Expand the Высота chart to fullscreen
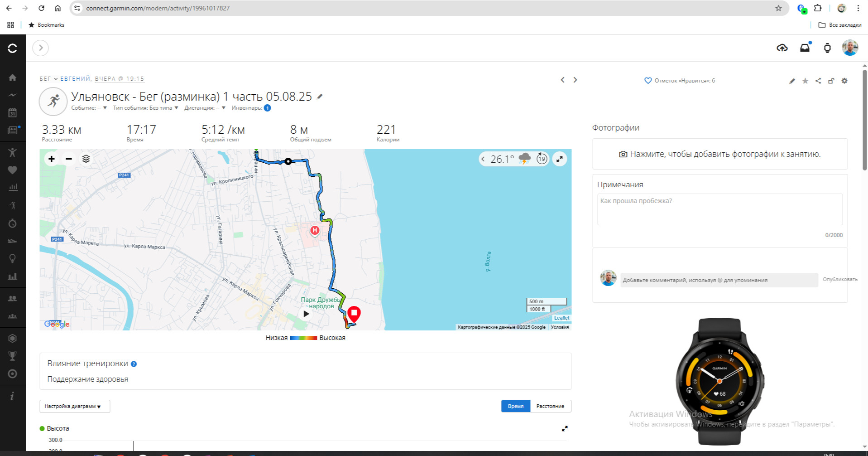 pos(565,428)
